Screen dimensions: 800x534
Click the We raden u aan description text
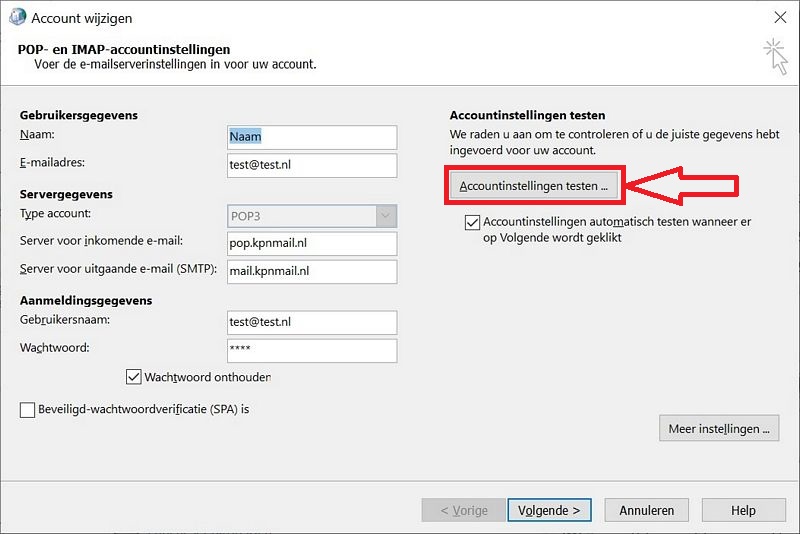coord(614,142)
